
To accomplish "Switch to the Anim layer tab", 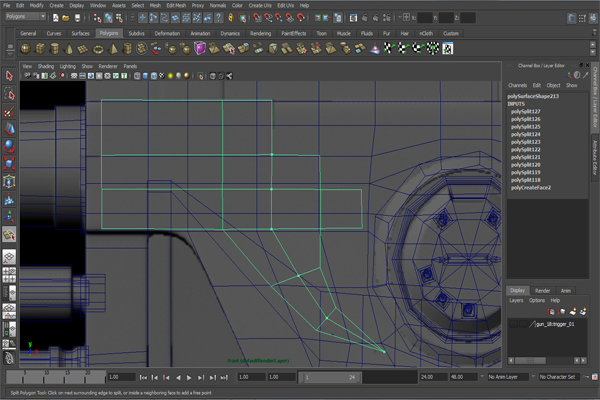I will pyautogui.click(x=566, y=291).
